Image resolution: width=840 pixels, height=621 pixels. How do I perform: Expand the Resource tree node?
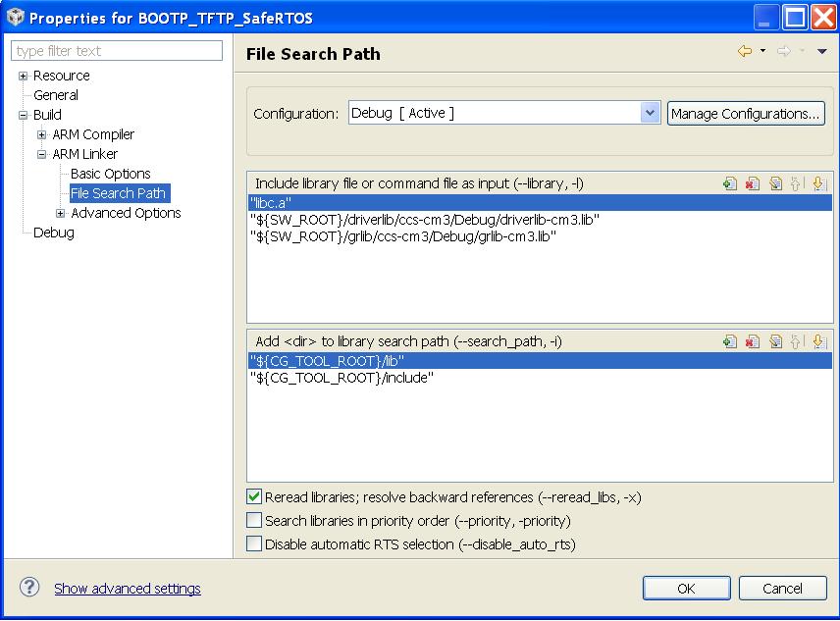(24, 76)
